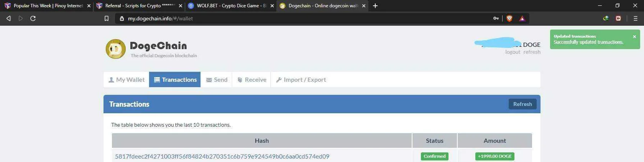This screenshot has height=162, width=644.
Task: Click the refresh link under balance
Action: 532,52
